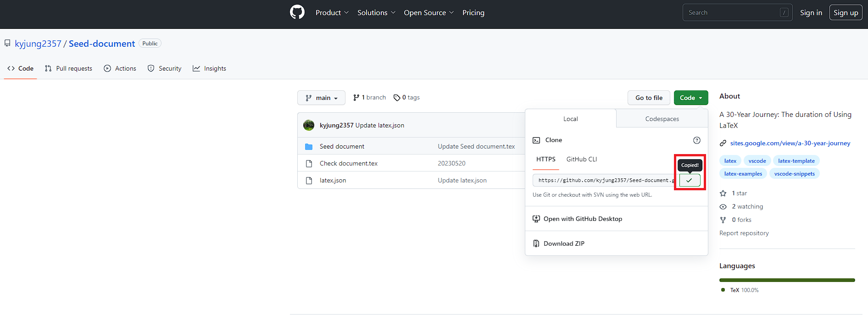Focus the Search input field

pyautogui.click(x=737, y=12)
